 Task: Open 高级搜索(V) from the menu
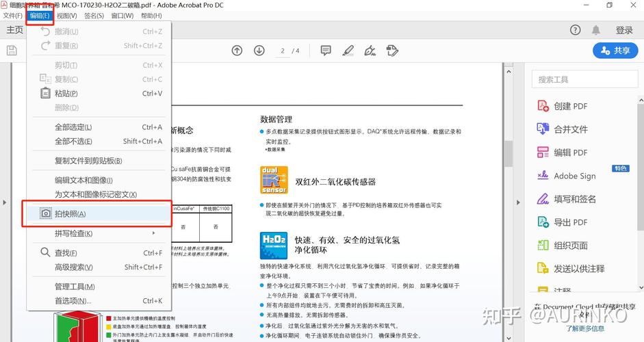(99, 267)
